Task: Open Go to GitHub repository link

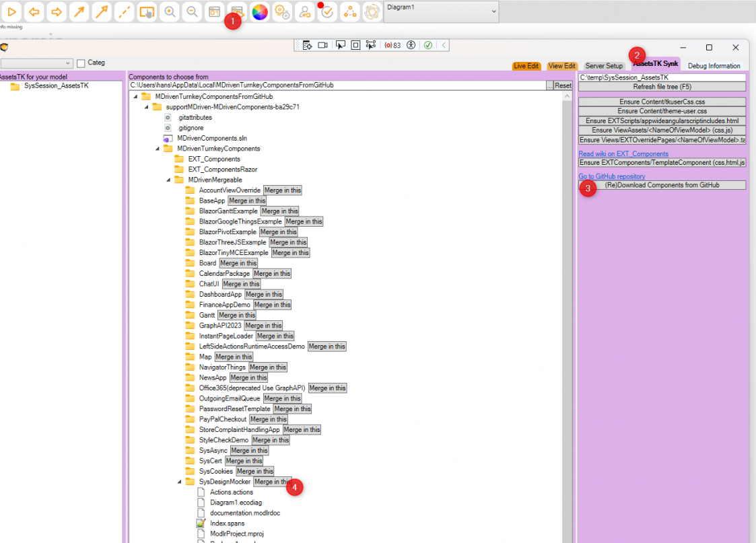Action: point(612,176)
